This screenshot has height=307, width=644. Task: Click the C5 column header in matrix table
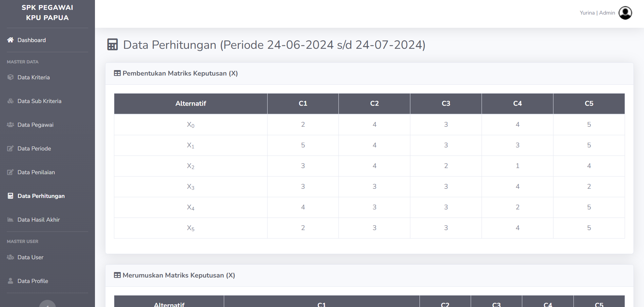tap(589, 104)
